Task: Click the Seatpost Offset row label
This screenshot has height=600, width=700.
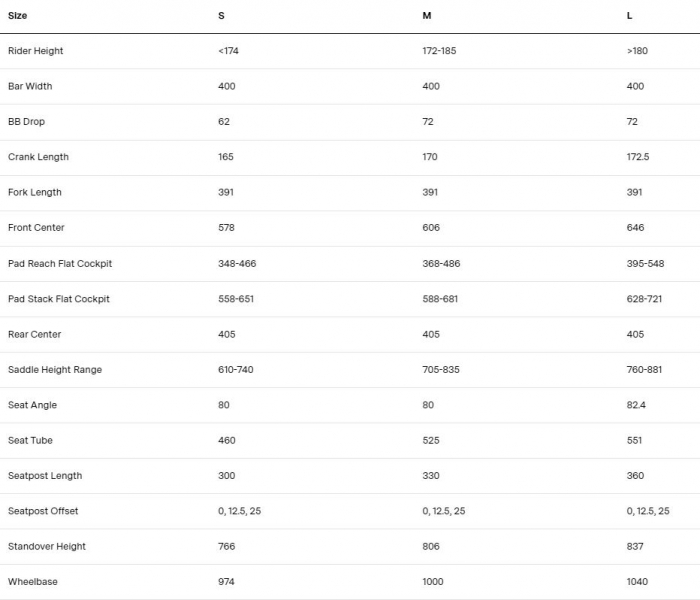Action: [x=43, y=511]
